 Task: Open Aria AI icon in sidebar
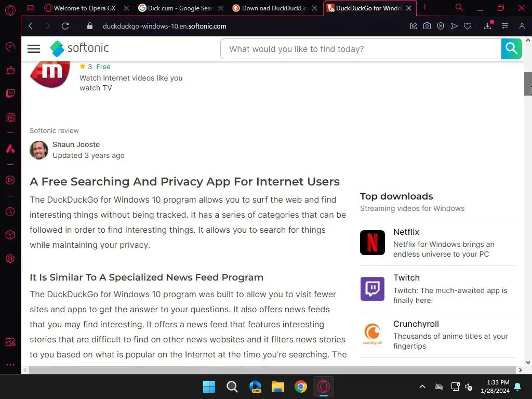[10, 149]
